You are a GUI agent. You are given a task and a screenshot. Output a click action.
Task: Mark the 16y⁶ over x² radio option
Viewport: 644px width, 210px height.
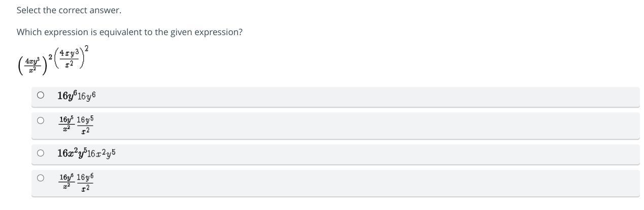[41, 178]
